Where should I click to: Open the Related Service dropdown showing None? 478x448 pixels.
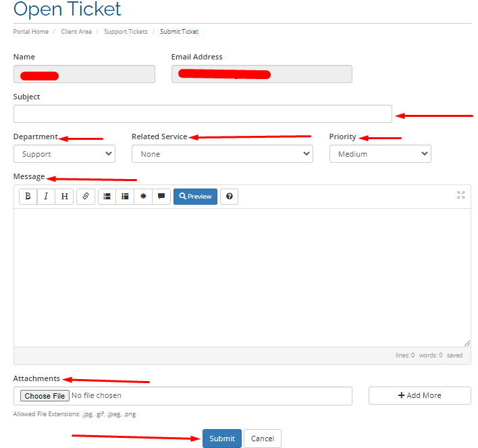coord(222,154)
